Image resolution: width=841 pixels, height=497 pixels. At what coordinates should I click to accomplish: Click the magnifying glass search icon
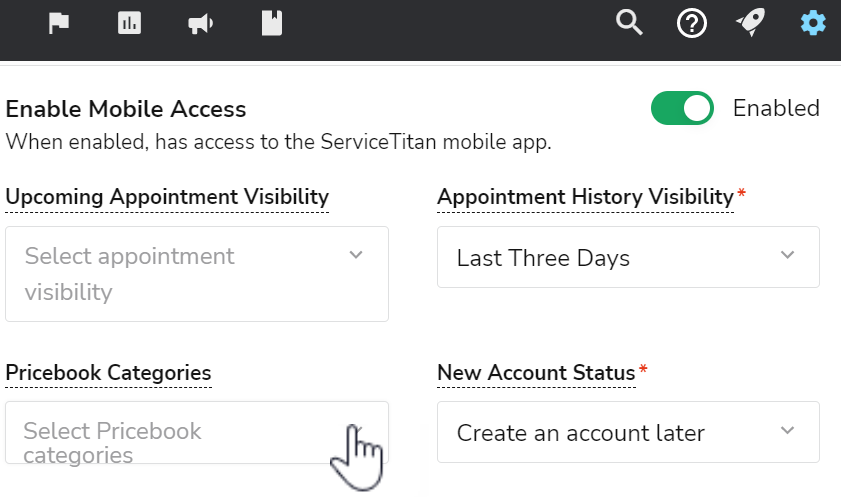629,22
